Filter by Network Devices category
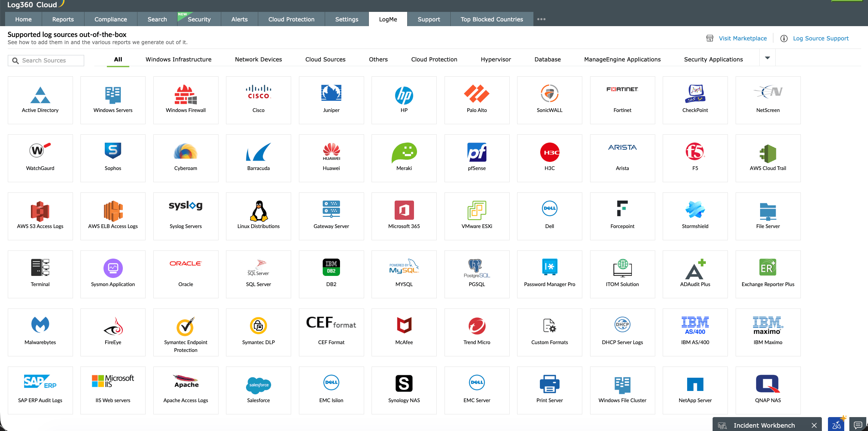 coord(258,59)
